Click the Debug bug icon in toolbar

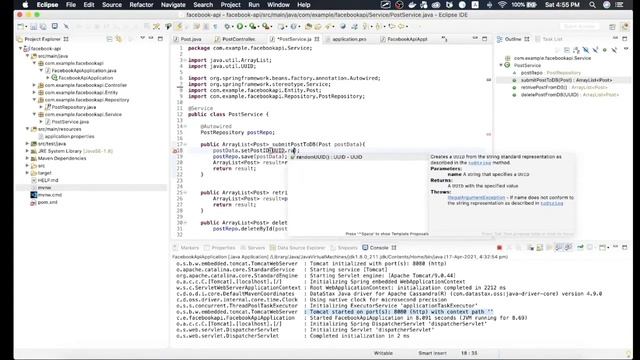click(x=227, y=27)
